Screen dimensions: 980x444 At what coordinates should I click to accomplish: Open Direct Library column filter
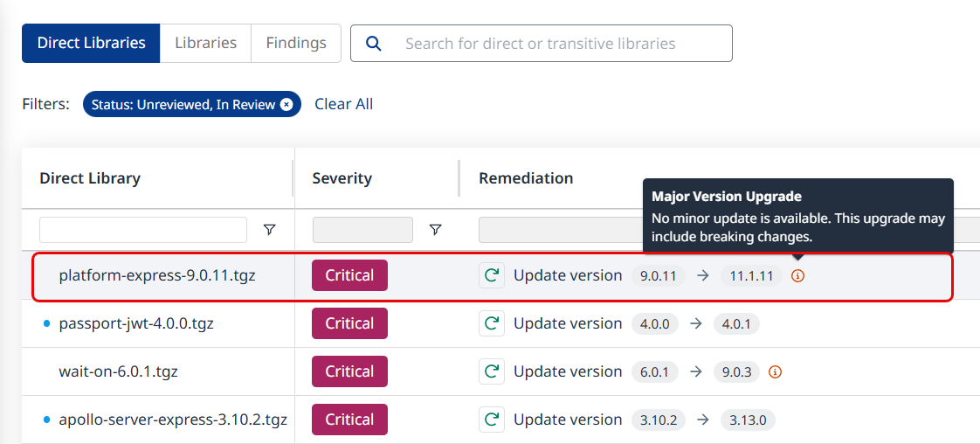click(x=269, y=230)
